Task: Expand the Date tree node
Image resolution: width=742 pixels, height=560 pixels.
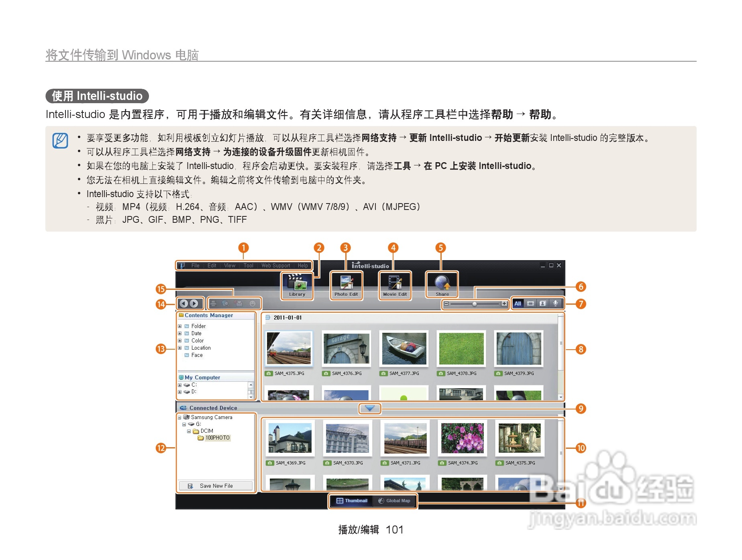Action: point(180,334)
